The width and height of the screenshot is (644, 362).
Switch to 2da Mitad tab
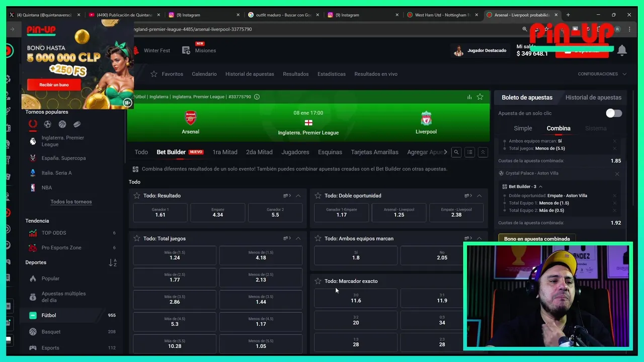[x=259, y=152]
